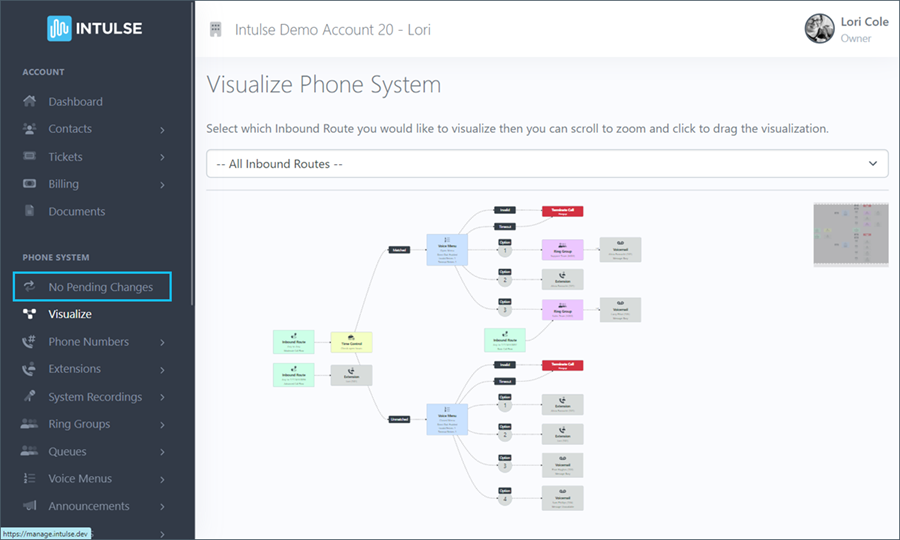Click the Contacts people icon
The image size is (900, 540).
[x=29, y=129]
